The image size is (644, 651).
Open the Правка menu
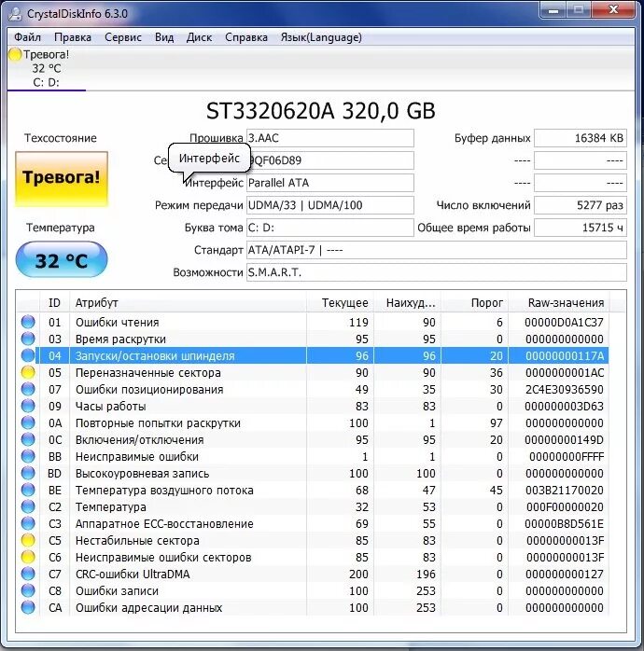coord(73,37)
